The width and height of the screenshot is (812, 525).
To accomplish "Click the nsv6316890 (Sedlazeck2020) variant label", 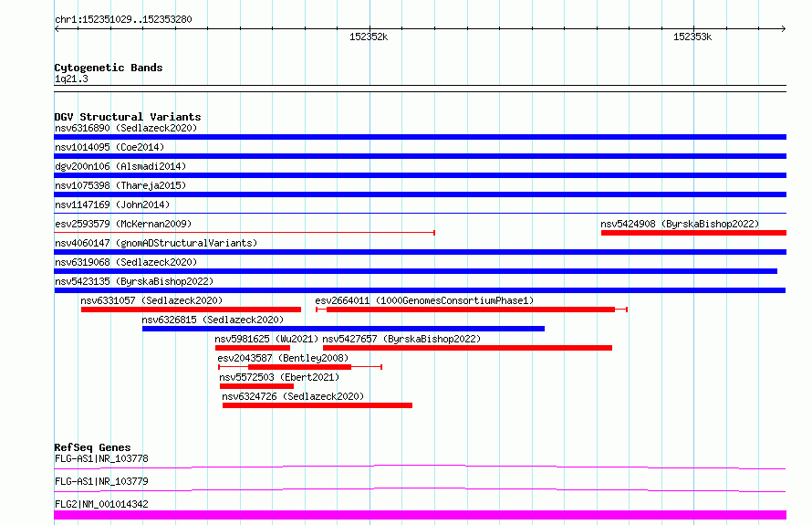I will point(126,128).
